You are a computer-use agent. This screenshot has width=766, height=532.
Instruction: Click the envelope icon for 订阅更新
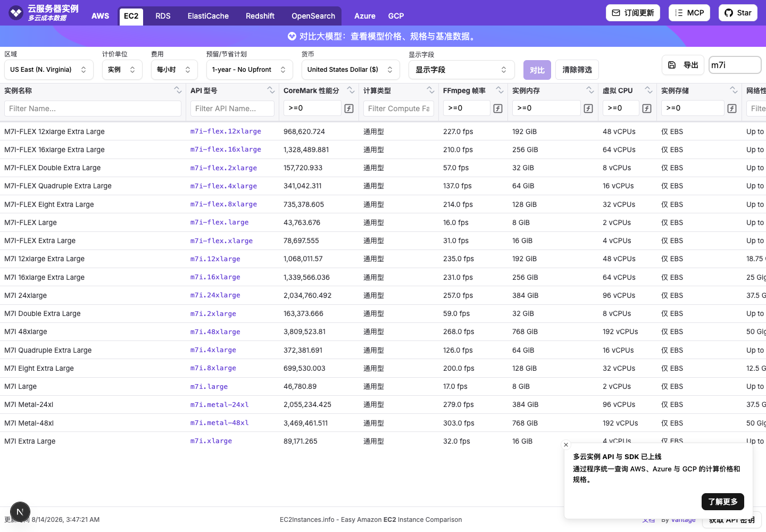click(616, 13)
